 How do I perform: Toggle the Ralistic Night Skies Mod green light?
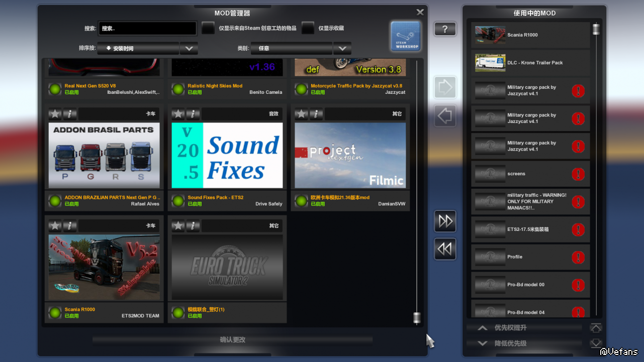[x=178, y=89]
